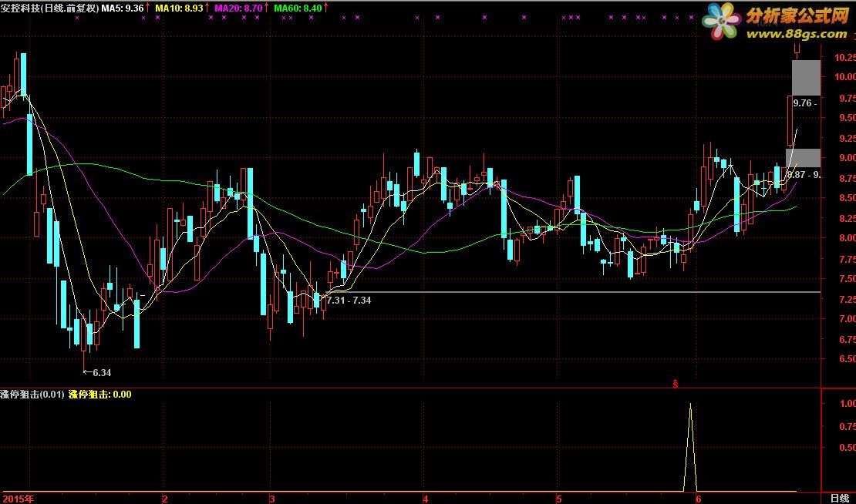Click the red S signal marker
This screenshot has width=856, height=504.
[x=676, y=384]
